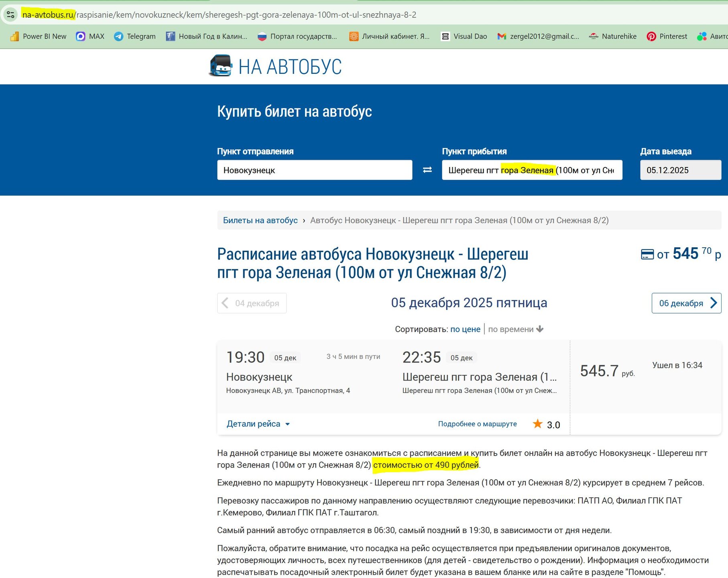Screen dimensions: 728x578
Task: Go to next day 06 декабря
Action: (686, 303)
